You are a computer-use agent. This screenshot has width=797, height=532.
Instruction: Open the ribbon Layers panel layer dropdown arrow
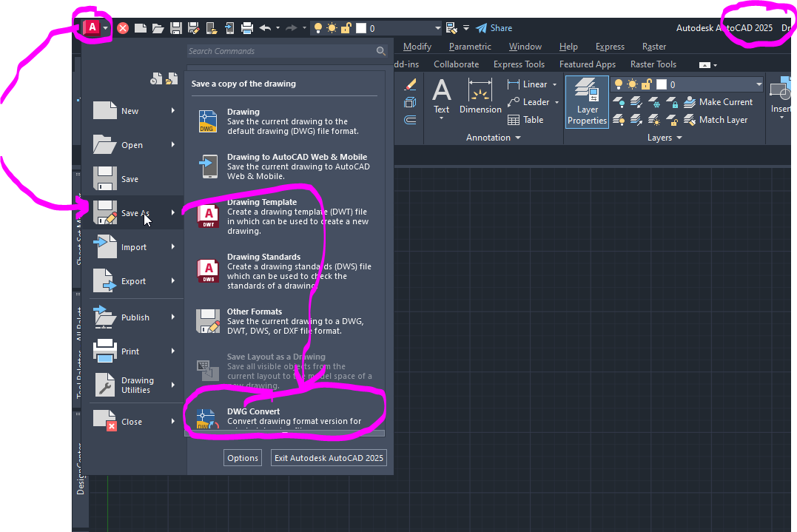759,84
